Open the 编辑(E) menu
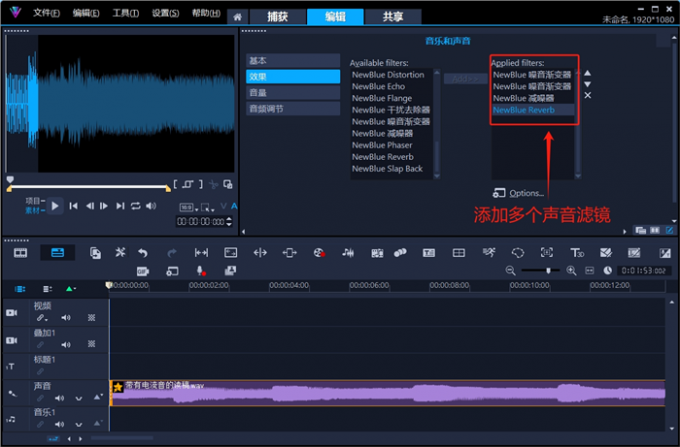Screen dimensions: 680x447 pos(85,13)
